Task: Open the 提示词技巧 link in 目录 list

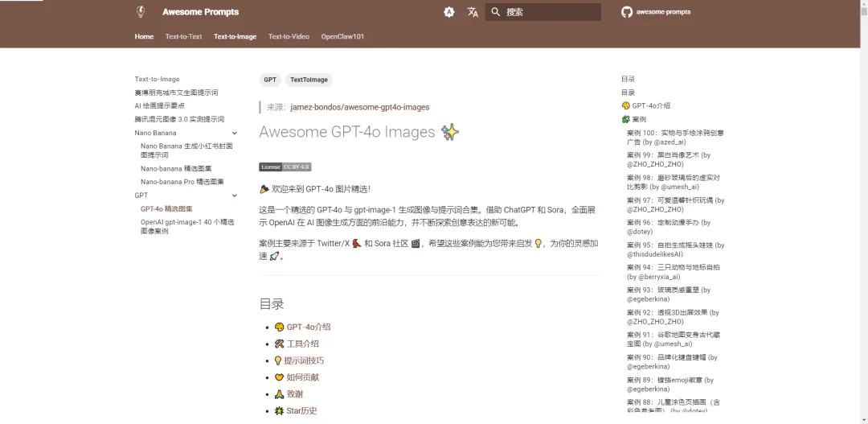Action: coord(304,360)
